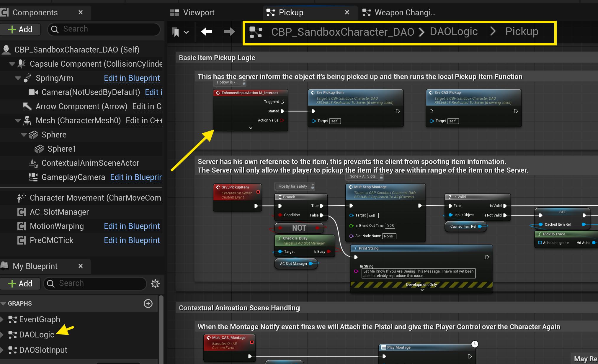The image size is (598, 364).
Task: Expand the EnhancedInputAction node pins
Action: pos(251,128)
